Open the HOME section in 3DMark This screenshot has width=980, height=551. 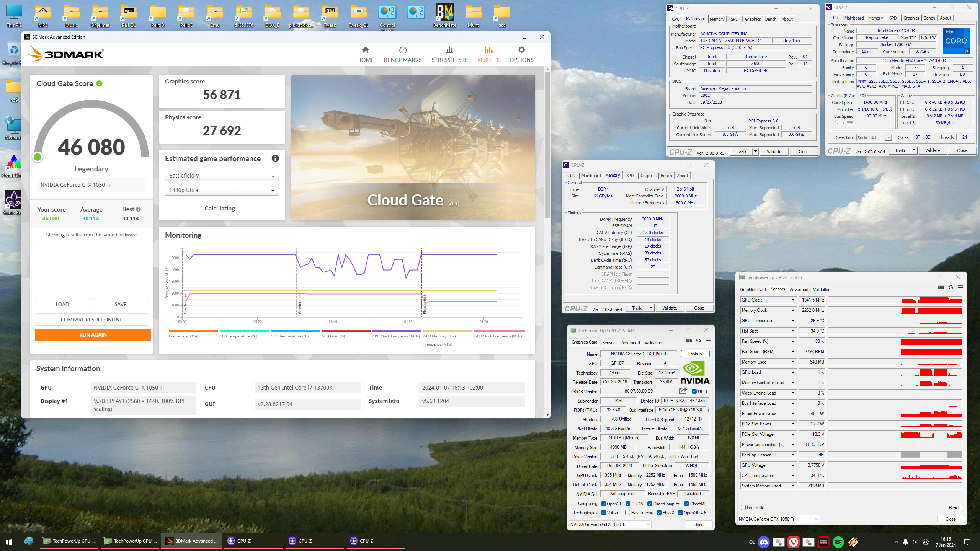tap(365, 54)
